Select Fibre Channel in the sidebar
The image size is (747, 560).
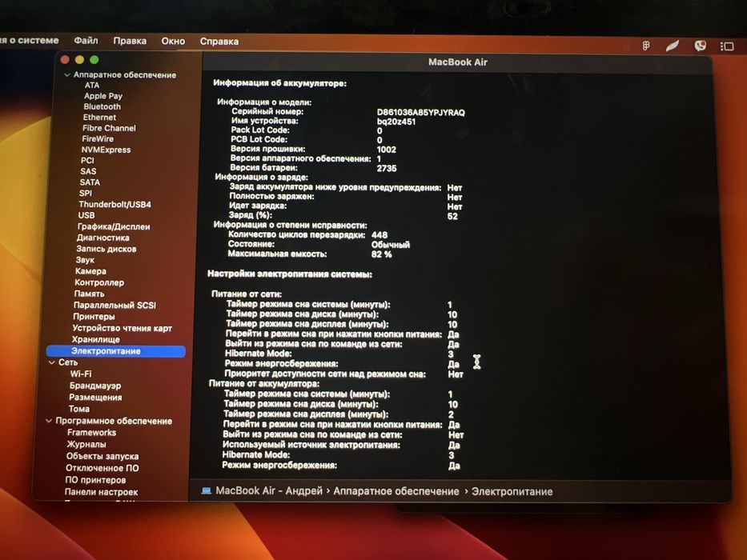[109, 128]
